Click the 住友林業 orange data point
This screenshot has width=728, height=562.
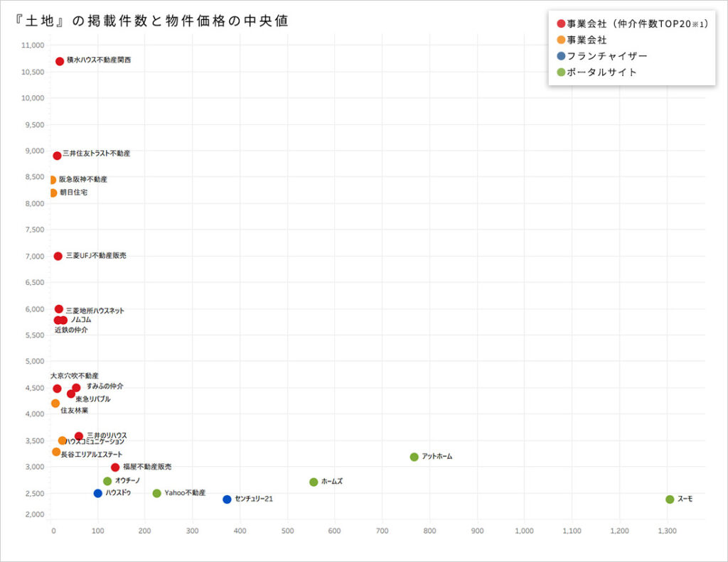55,404
